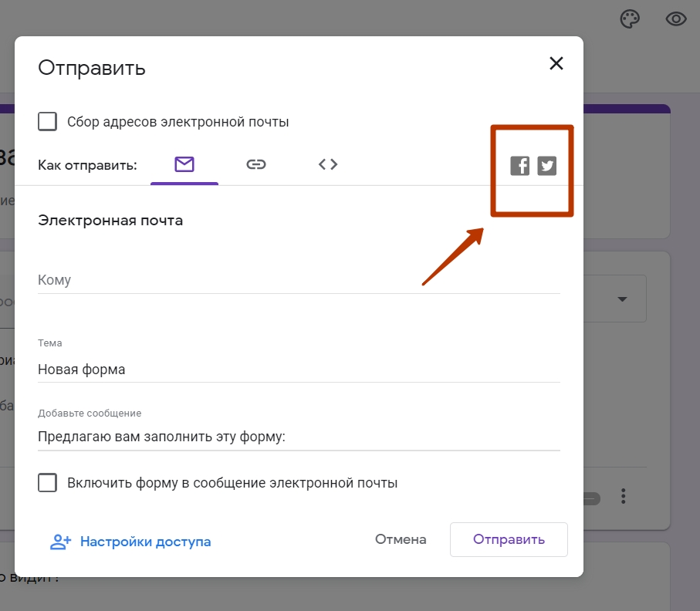Click the Кому recipient field
This screenshot has width=700, height=611.
click(x=299, y=280)
